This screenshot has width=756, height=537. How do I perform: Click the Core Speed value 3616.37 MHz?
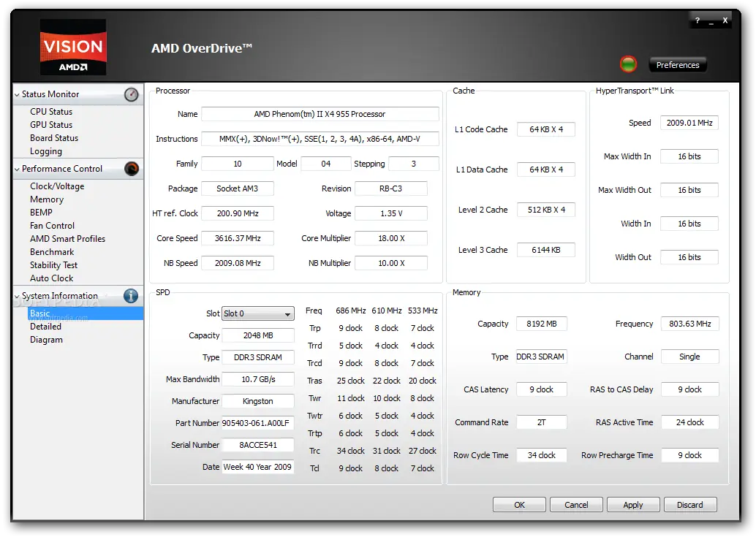pos(238,238)
